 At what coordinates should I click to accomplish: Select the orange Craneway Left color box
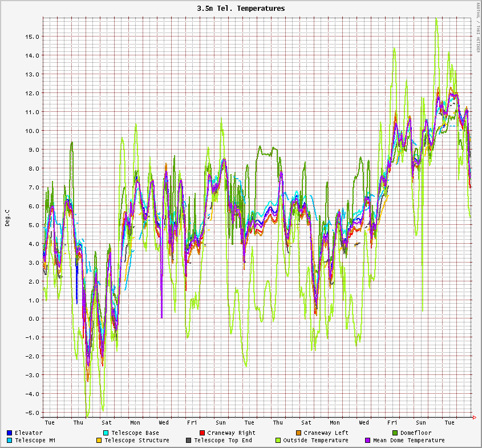(298, 433)
